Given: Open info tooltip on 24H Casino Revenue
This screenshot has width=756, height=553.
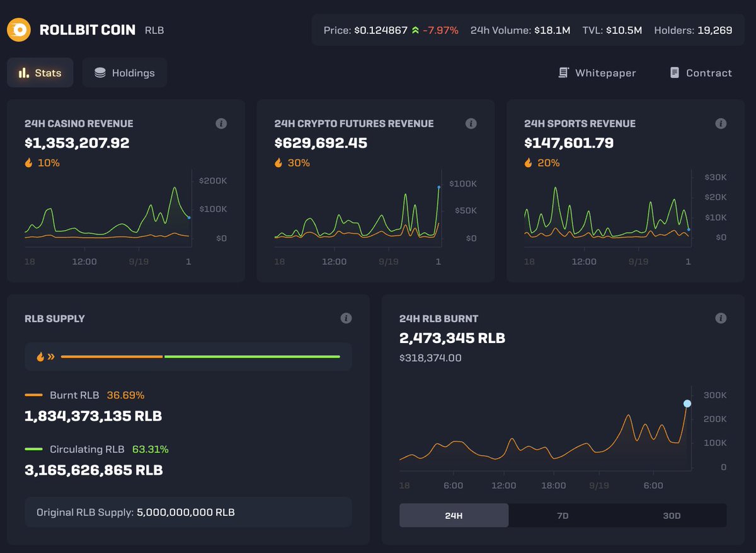Looking at the screenshot, I should click(221, 124).
